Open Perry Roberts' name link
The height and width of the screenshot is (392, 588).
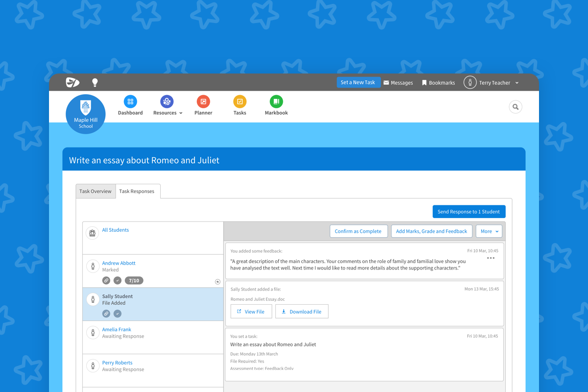(118, 363)
